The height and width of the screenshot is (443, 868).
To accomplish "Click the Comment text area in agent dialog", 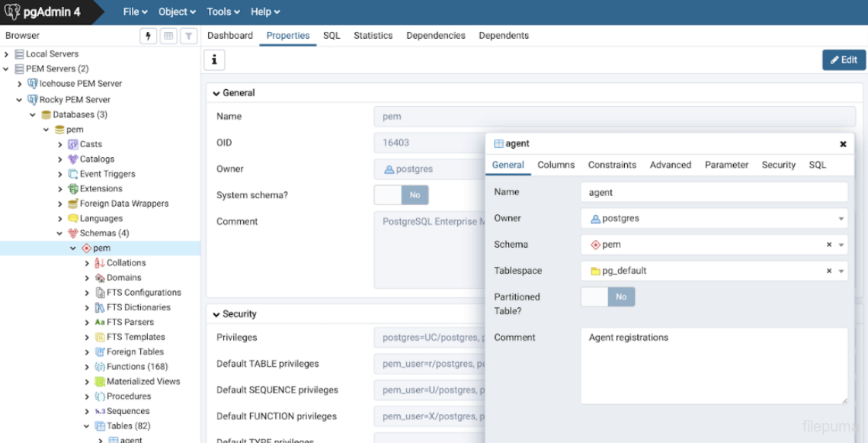I will (713, 365).
